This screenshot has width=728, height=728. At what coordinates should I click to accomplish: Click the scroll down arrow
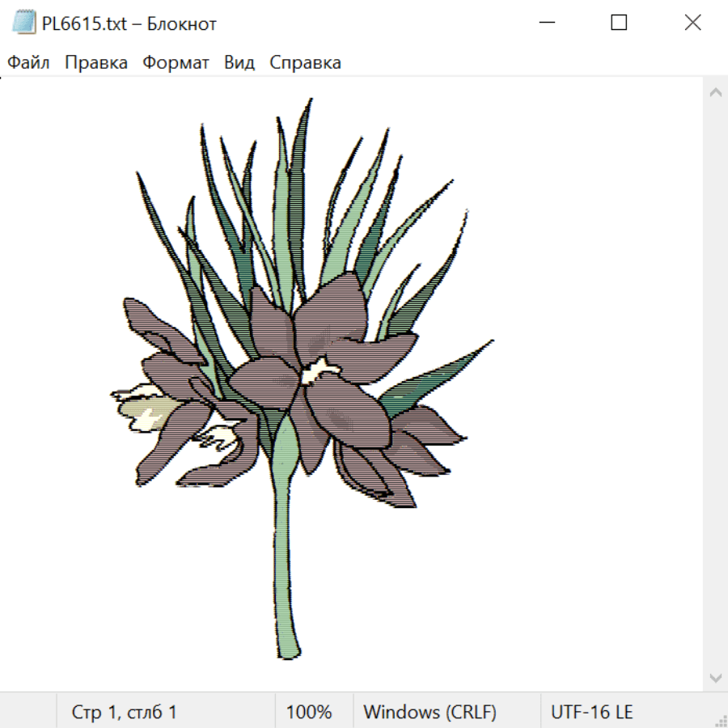pyautogui.click(x=715, y=677)
